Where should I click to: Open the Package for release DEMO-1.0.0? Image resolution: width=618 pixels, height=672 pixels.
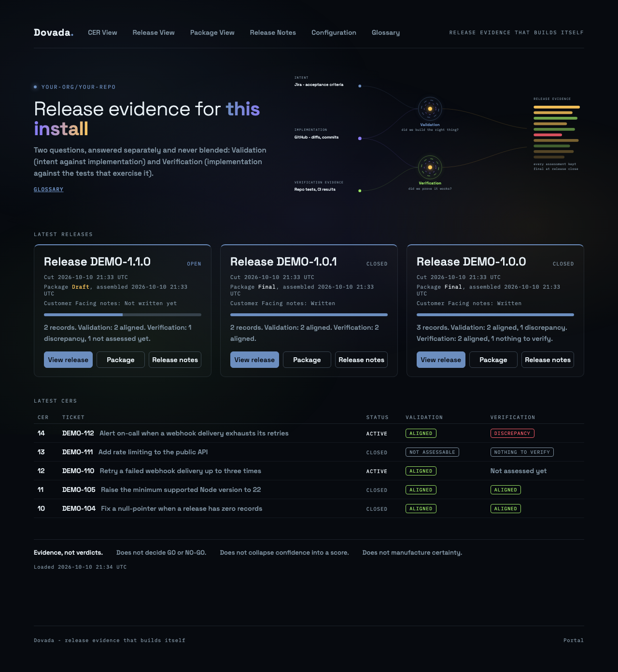(x=493, y=360)
